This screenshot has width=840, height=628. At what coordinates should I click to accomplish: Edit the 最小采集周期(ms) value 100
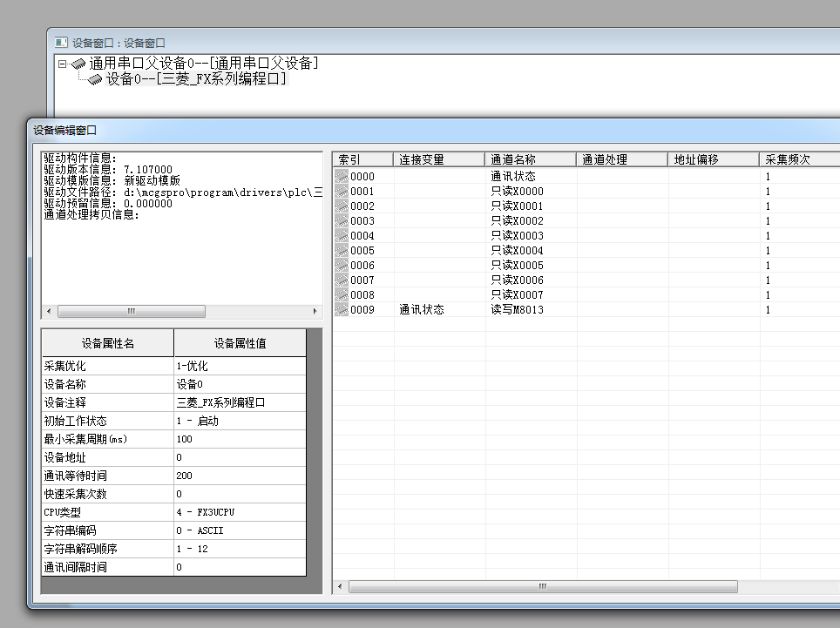[240, 439]
